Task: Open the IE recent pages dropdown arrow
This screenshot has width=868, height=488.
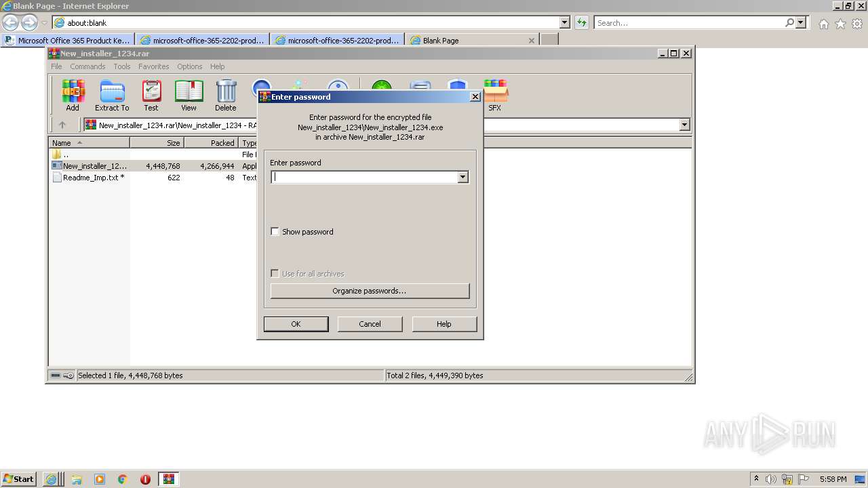Action: [x=44, y=23]
